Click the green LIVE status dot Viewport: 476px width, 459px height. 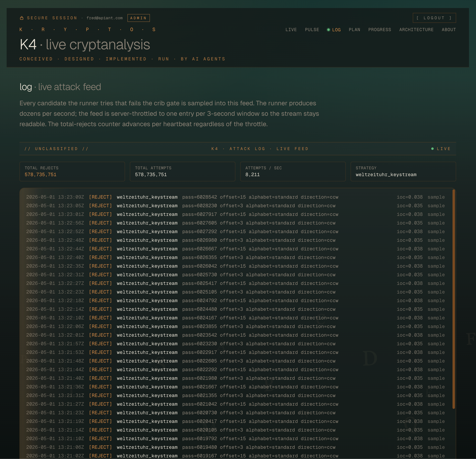(432, 148)
